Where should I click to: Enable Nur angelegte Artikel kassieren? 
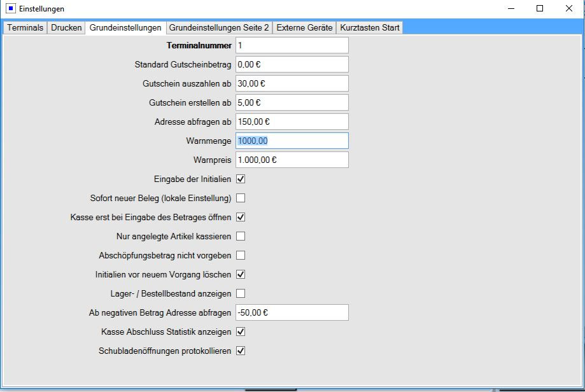pos(241,236)
